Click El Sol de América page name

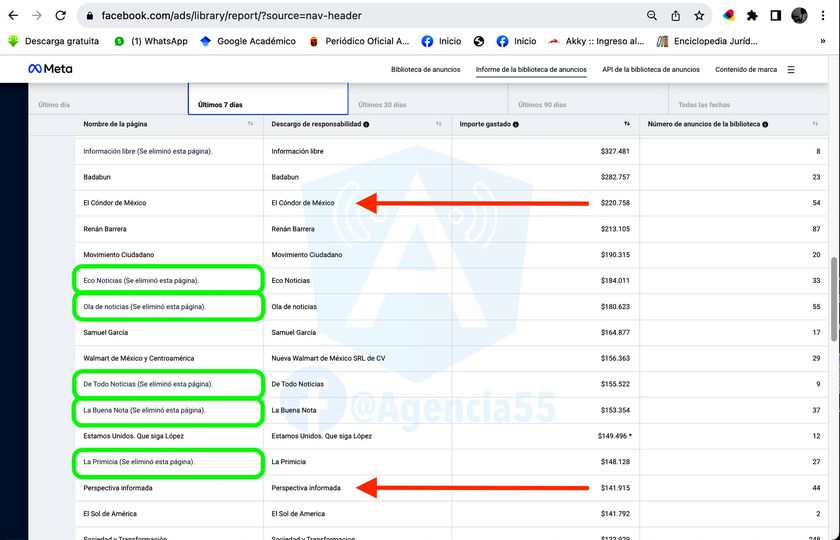click(x=110, y=514)
